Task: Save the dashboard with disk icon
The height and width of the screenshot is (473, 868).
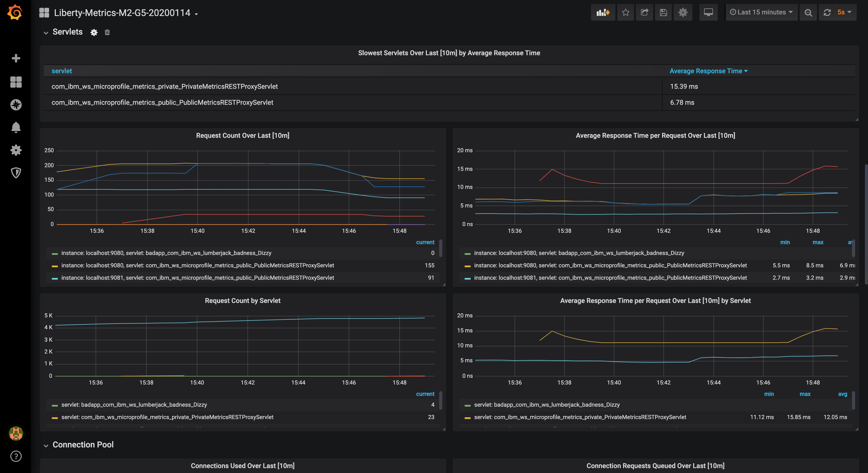Action: [663, 12]
